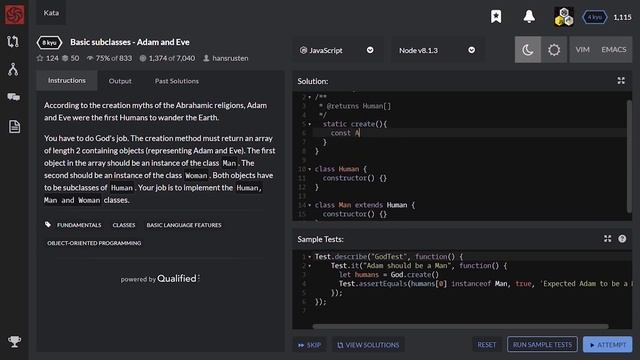Click the '1,374 of 7,040' completion stat
This screenshot has width=640, height=360.
[x=167, y=58]
